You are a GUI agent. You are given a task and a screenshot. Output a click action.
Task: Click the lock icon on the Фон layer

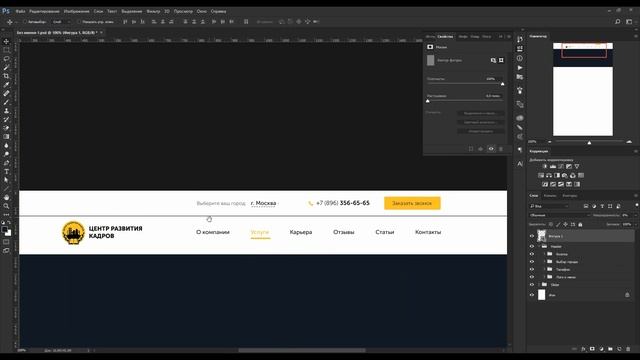pyautogui.click(x=627, y=295)
